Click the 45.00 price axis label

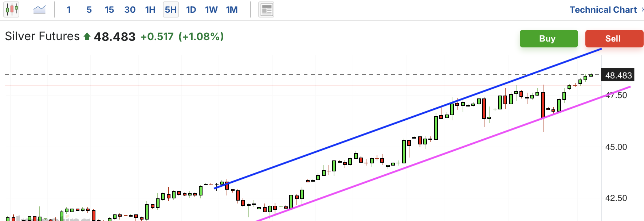tap(616, 147)
